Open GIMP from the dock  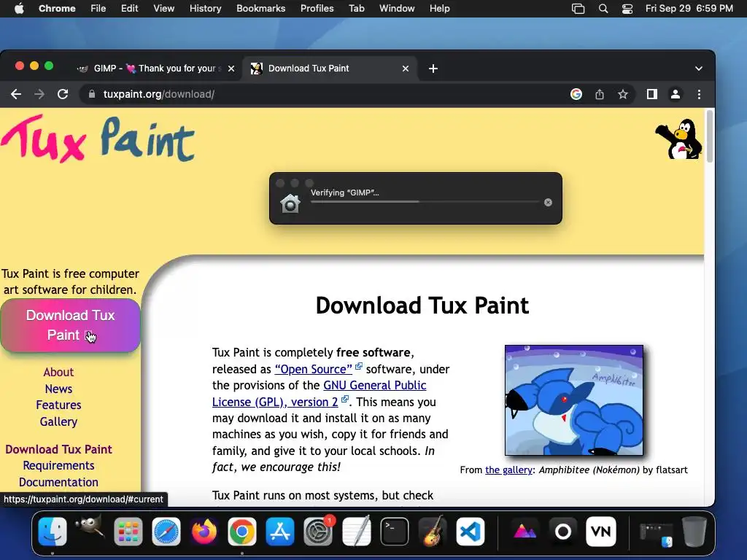click(x=90, y=529)
